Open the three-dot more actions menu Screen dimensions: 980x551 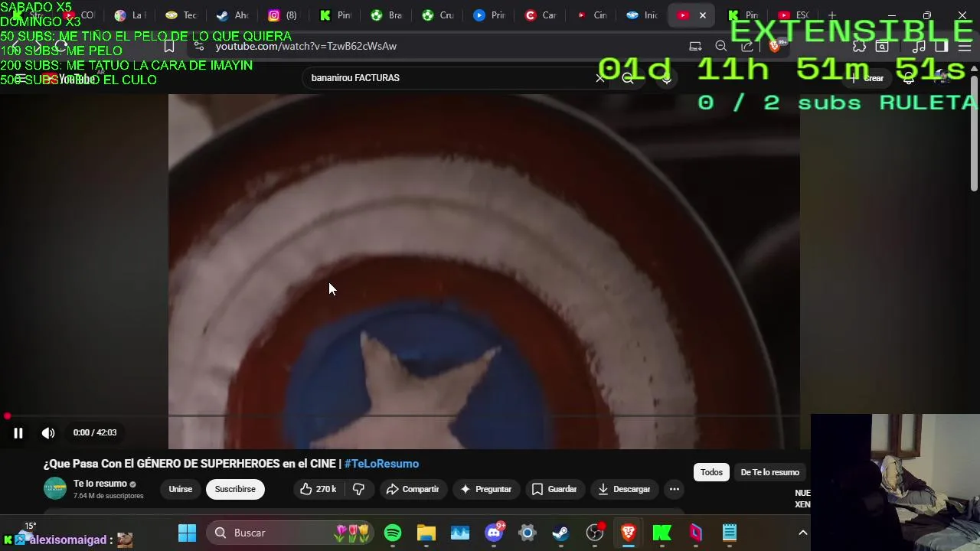pyautogui.click(x=675, y=489)
